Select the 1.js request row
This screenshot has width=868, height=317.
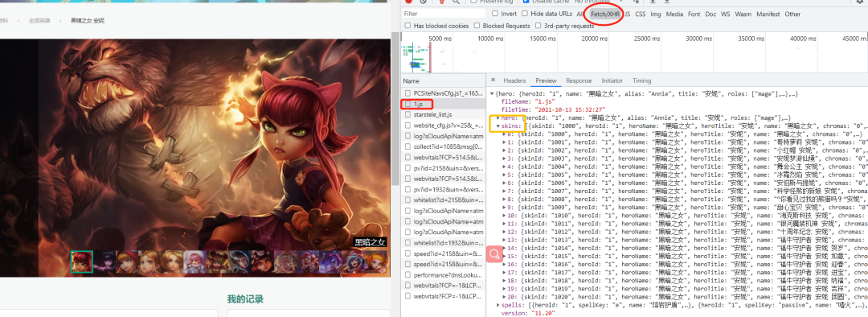(x=443, y=104)
